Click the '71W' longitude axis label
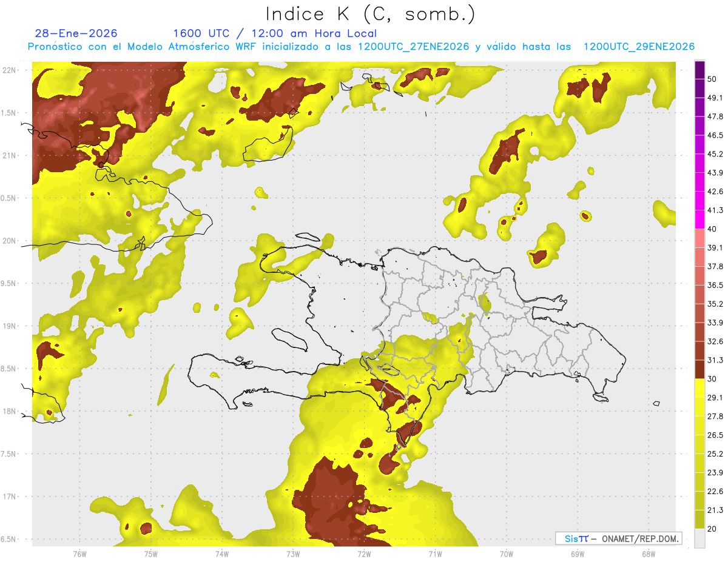The width and height of the screenshot is (728, 562). 435,554
